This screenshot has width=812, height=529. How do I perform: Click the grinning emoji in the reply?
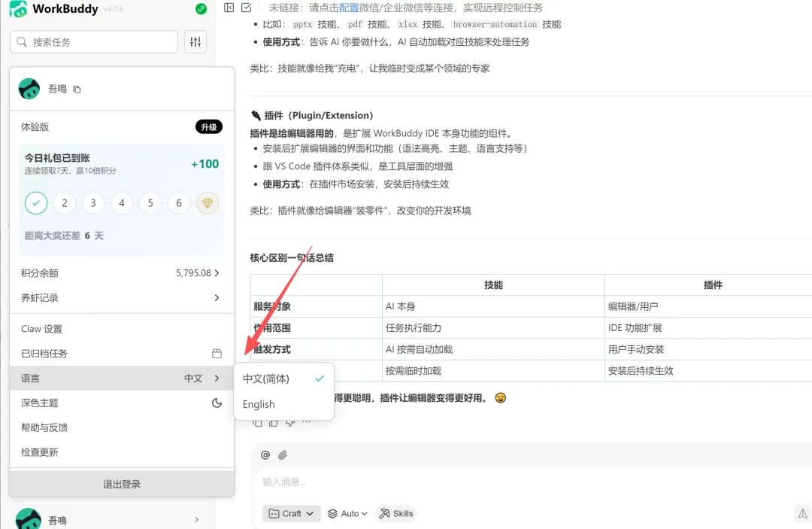tap(500, 398)
